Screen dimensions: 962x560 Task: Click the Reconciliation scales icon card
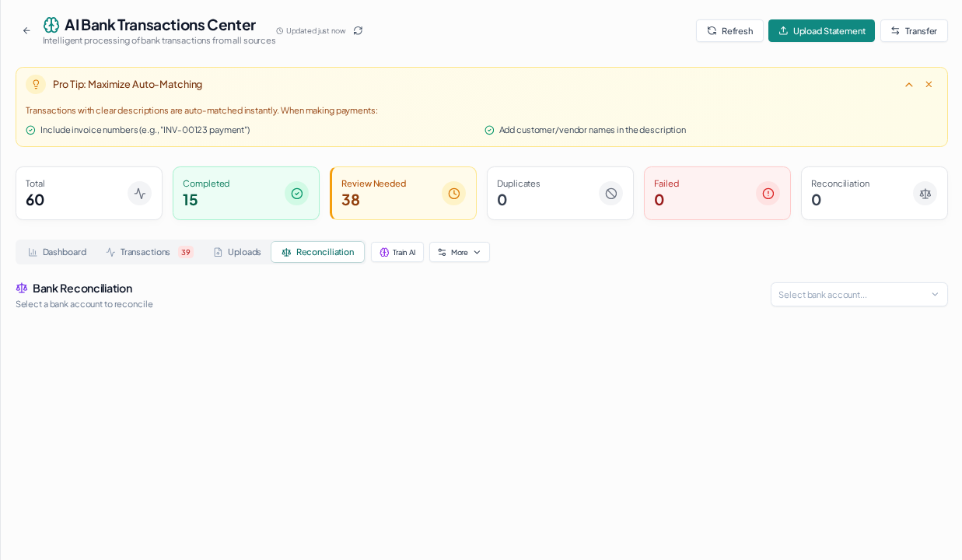[925, 194]
